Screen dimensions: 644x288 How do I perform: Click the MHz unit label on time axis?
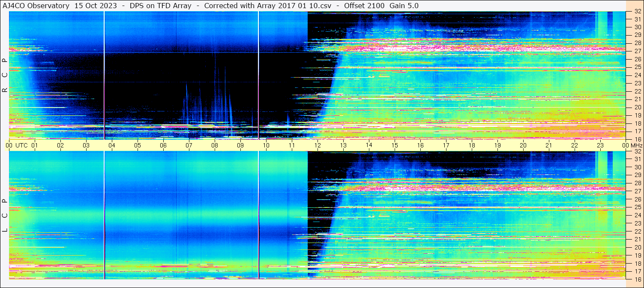(636, 145)
